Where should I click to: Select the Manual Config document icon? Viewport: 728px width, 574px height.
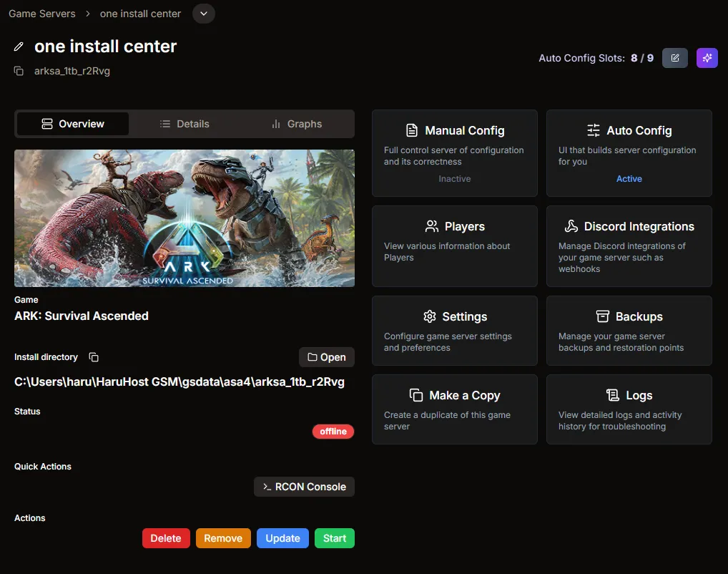(412, 130)
